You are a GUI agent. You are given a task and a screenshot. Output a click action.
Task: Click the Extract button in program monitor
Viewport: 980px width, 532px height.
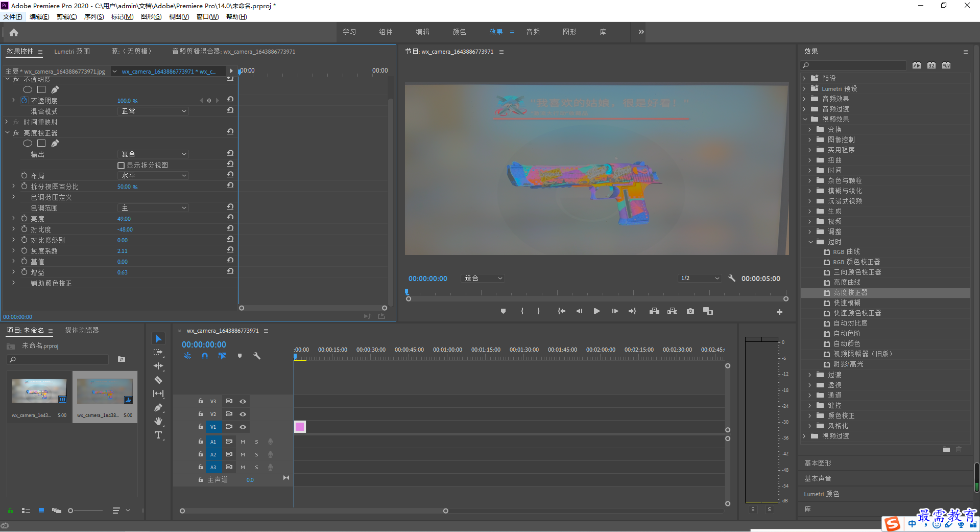(672, 311)
